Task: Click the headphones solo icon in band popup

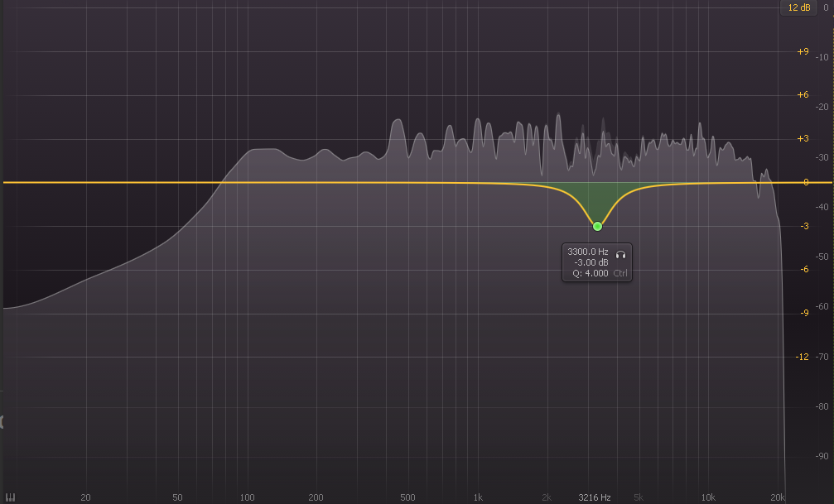Action: pos(620,252)
